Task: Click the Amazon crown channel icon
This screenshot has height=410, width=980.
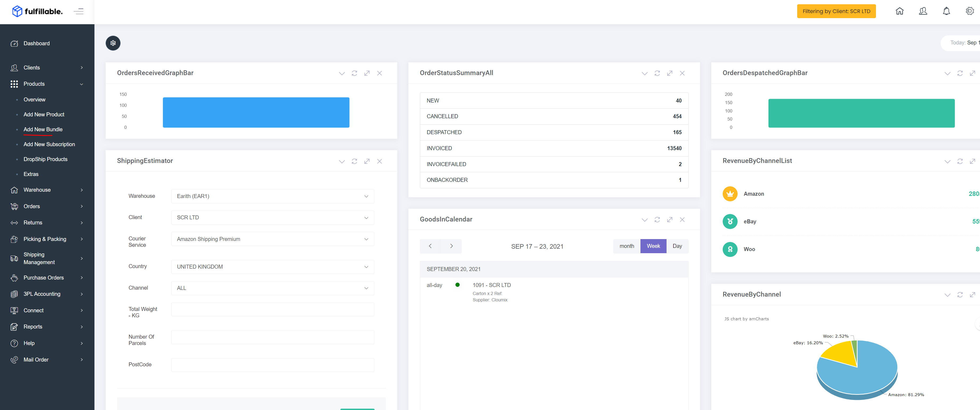Action: (730, 194)
